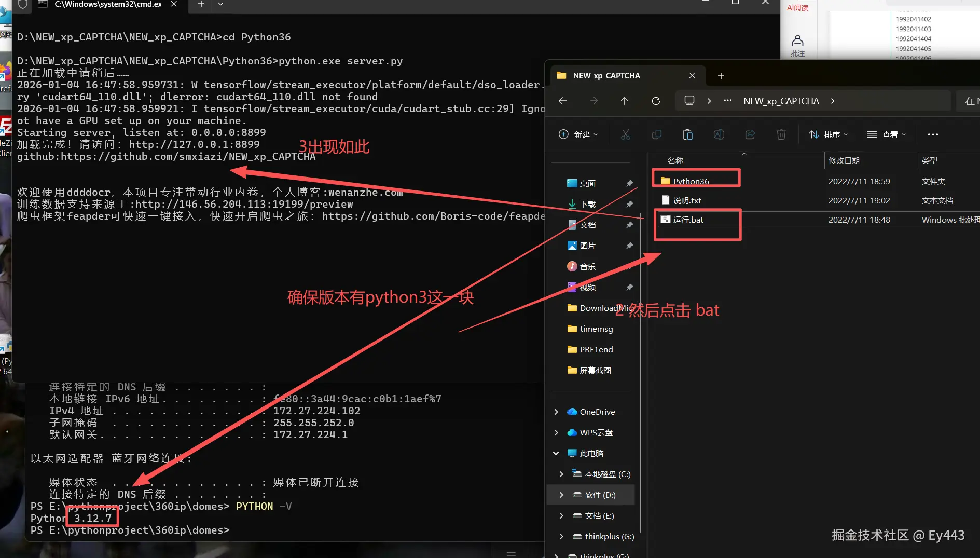Image resolution: width=980 pixels, height=558 pixels.
Task: Go forward in File Explorer
Action: click(x=594, y=101)
